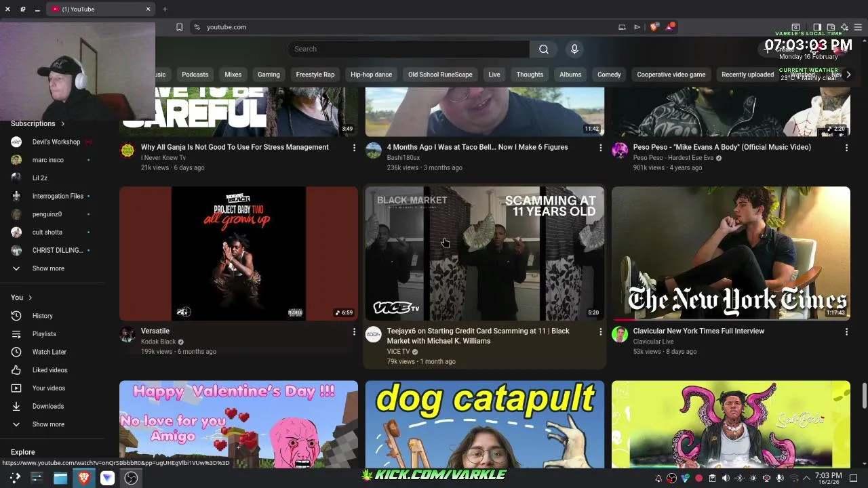The width and height of the screenshot is (868, 488).
Task: Play the dog catapult video thumbnail
Action: pos(484,424)
